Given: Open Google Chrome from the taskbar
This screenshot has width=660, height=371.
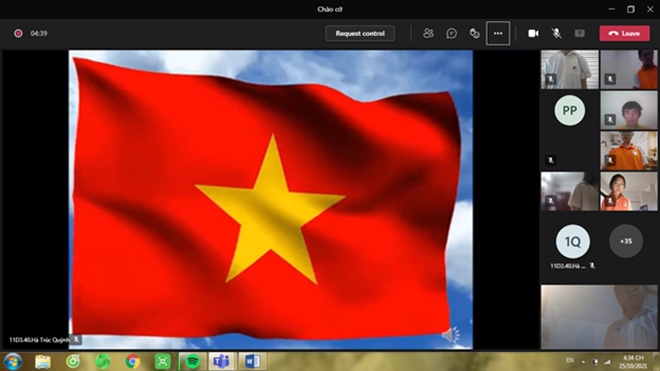Looking at the screenshot, I should point(133,361).
